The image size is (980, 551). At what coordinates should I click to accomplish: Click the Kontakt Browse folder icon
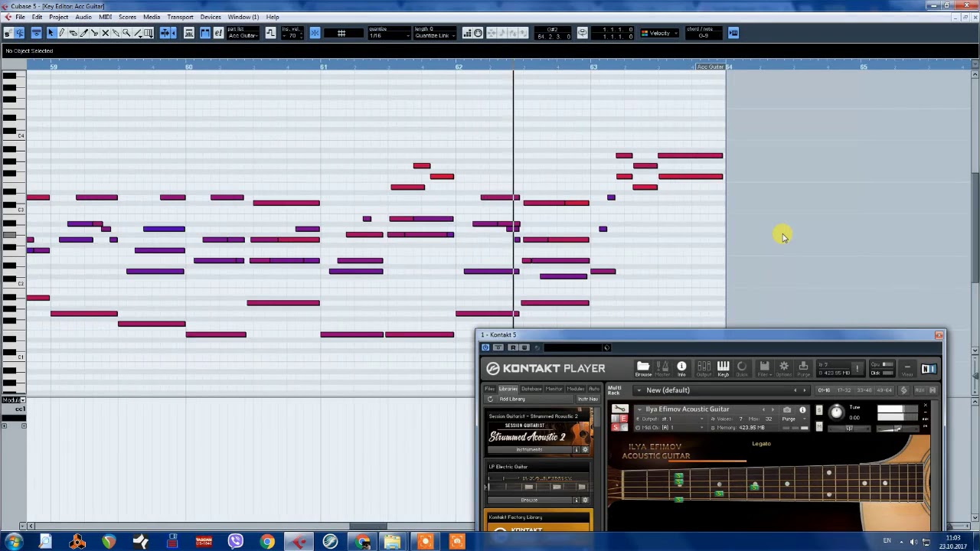643,369
